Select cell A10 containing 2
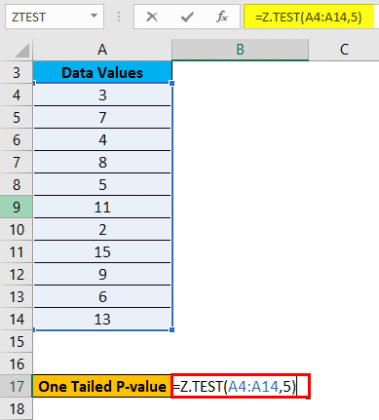 (102, 230)
